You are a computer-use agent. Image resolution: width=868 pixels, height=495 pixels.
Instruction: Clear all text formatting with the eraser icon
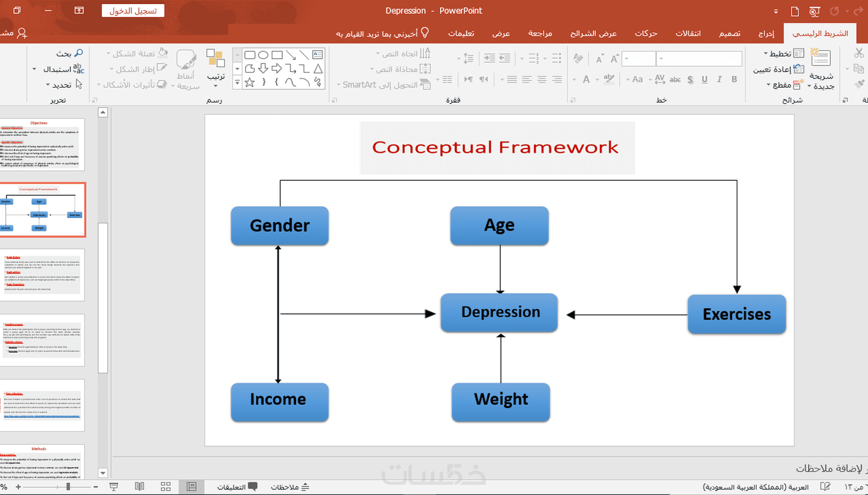point(578,59)
